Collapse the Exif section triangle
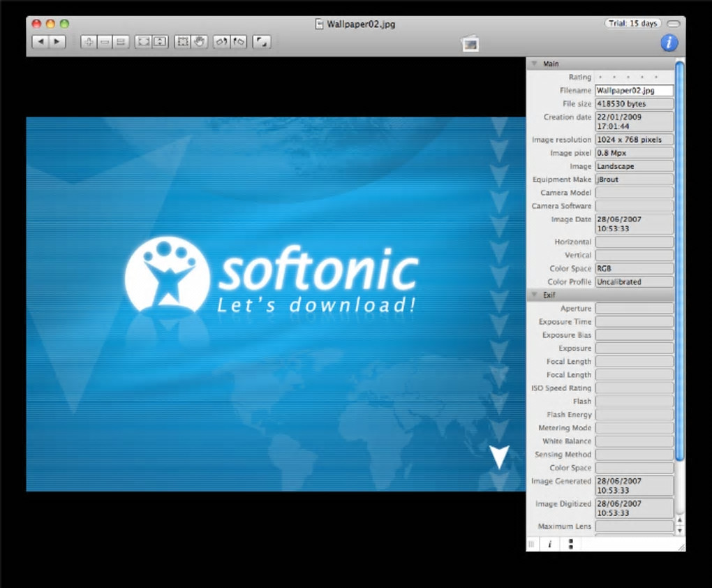The image size is (712, 588). (535, 295)
